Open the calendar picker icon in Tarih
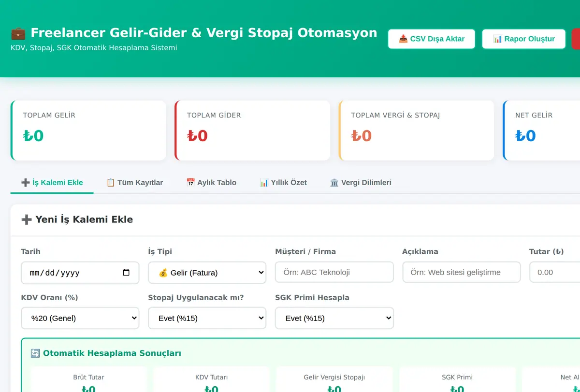This screenshot has width=580, height=392. pyautogui.click(x=127, y=273)
